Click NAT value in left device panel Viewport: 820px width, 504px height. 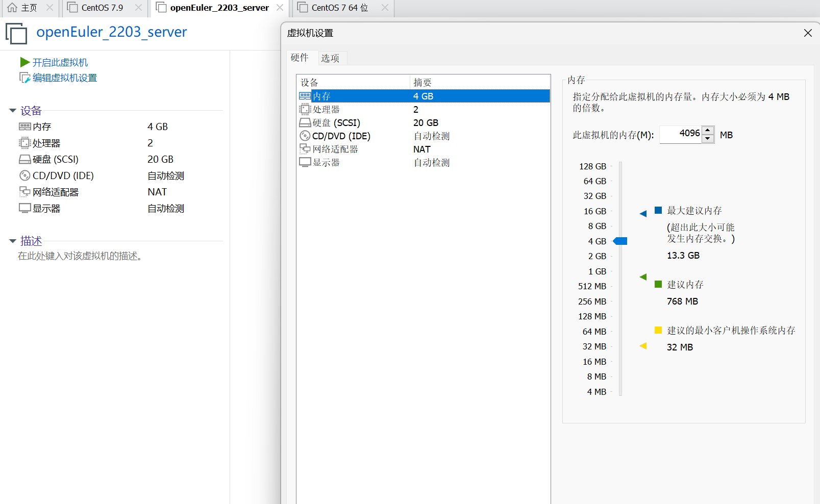157,192
